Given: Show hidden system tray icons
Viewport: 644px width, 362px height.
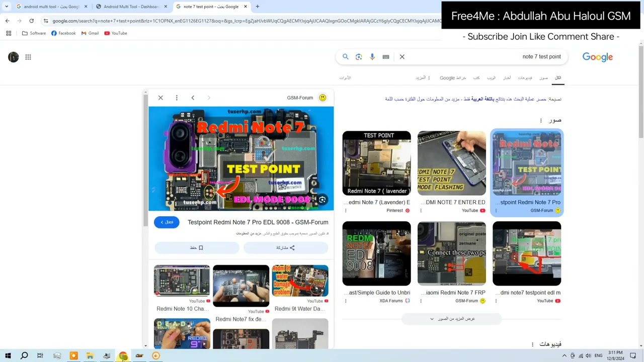Looking at the screenshot, I should point(564,356).
